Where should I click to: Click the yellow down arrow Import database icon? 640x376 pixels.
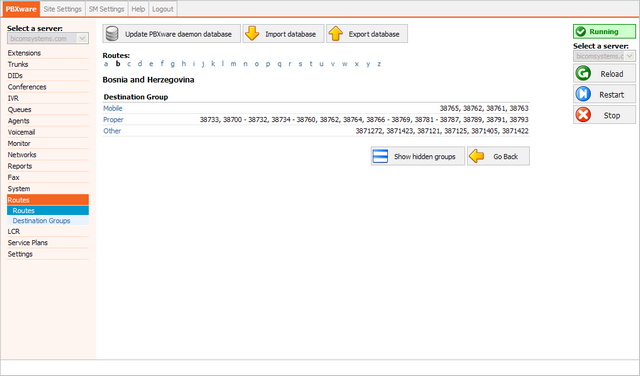252,33
